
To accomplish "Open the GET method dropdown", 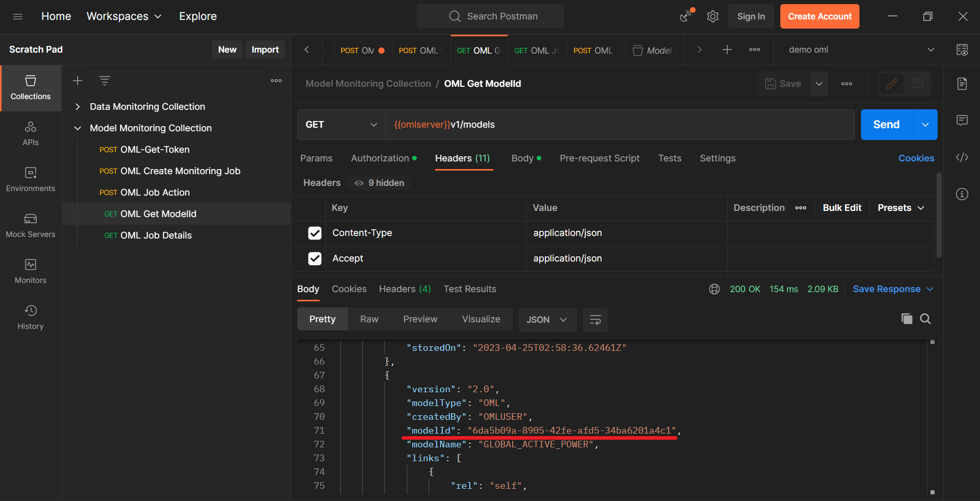I will (341, 125).
